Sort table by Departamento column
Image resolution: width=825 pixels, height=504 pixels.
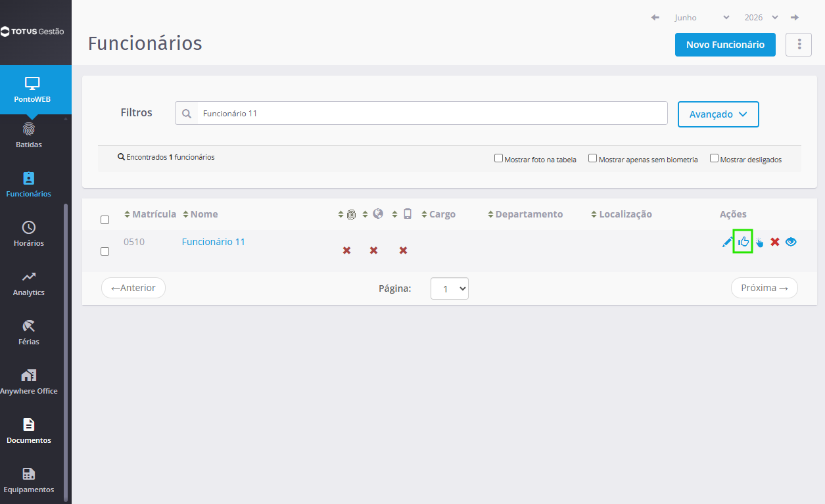click(525, 214)
